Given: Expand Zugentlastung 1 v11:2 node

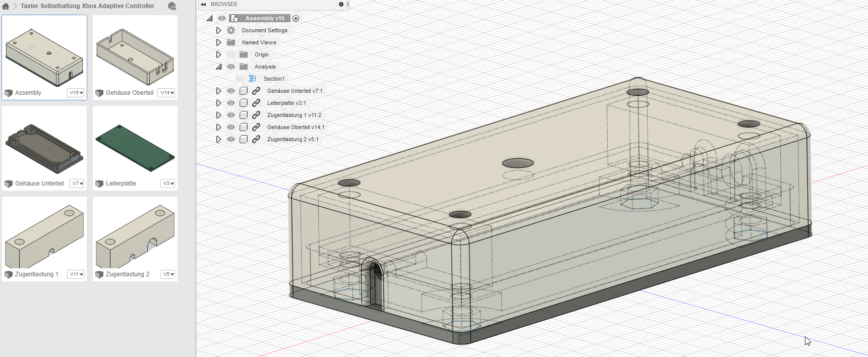Looking at the screenshot, I should click(218, 115).
